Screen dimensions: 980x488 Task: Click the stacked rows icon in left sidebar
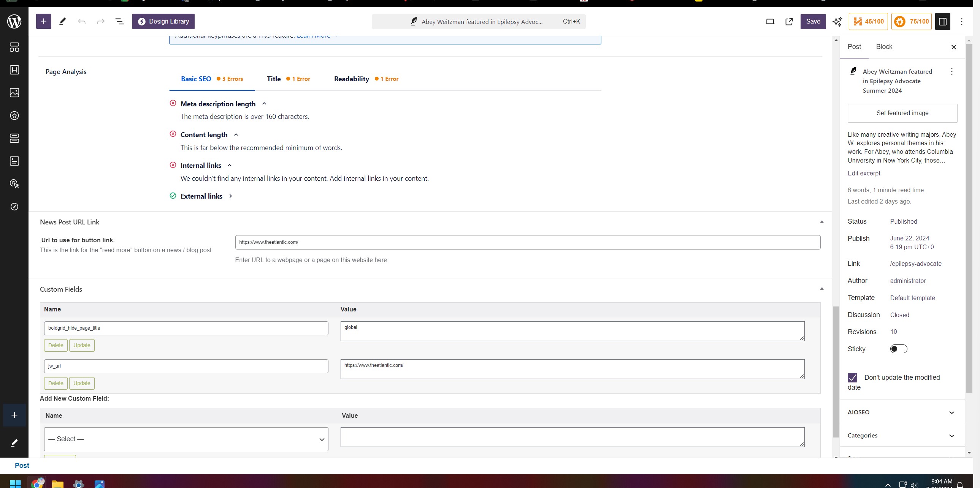(x=14, y=138)
